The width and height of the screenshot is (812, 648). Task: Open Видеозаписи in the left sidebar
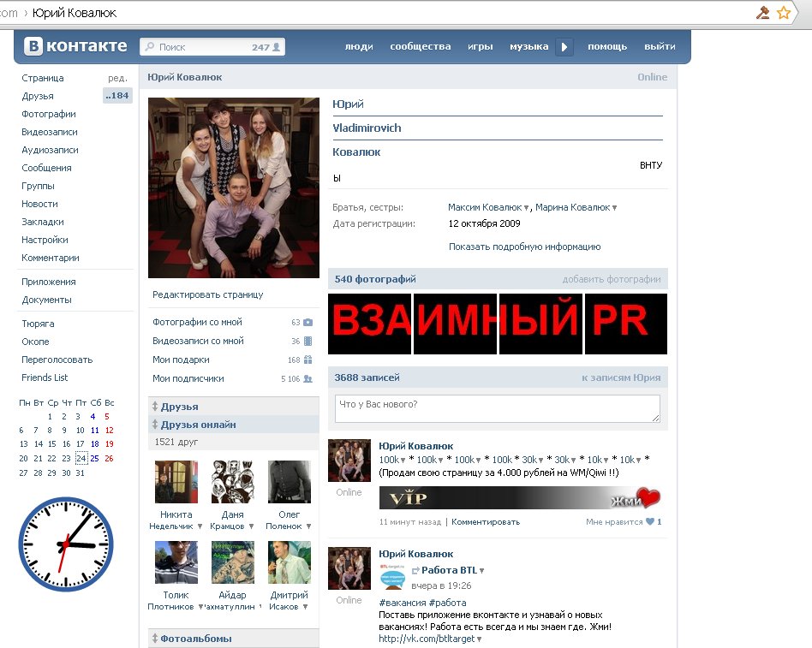point(49,132)
